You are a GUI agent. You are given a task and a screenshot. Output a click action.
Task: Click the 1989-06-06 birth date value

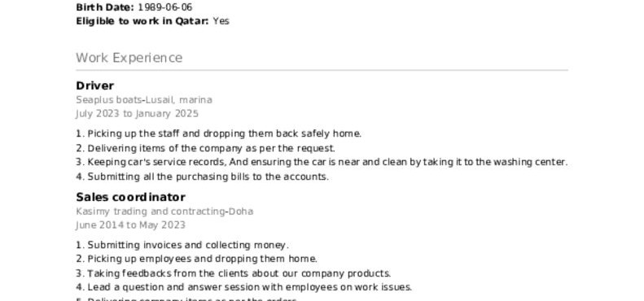(x=164, y=7)
